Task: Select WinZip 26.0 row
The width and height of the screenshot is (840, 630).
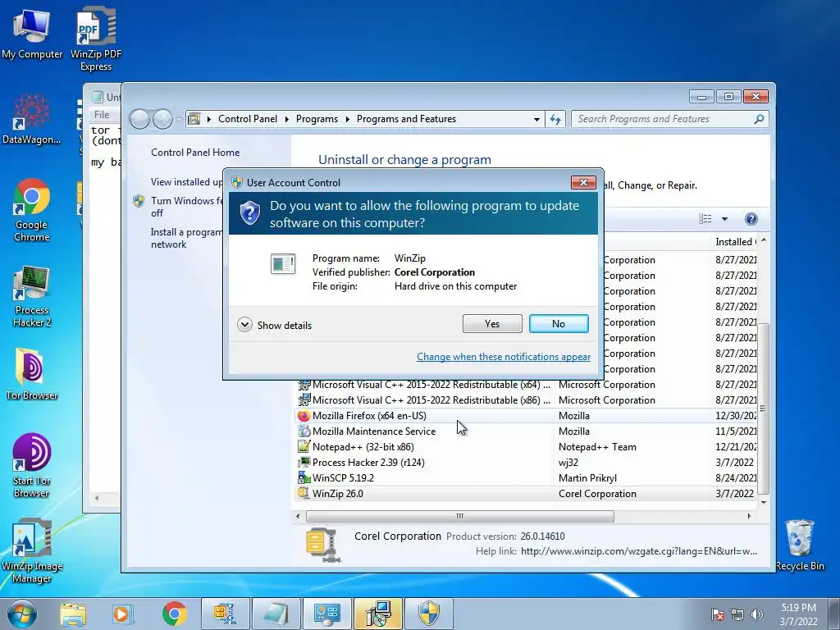Action: (x=526, y=493)
